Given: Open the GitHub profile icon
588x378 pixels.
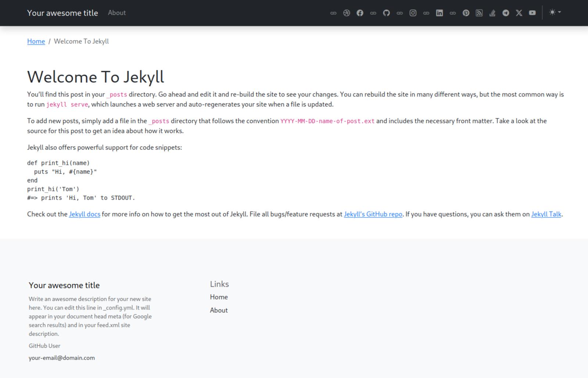Looking at the screenshot, I should (x=386, y=13).
